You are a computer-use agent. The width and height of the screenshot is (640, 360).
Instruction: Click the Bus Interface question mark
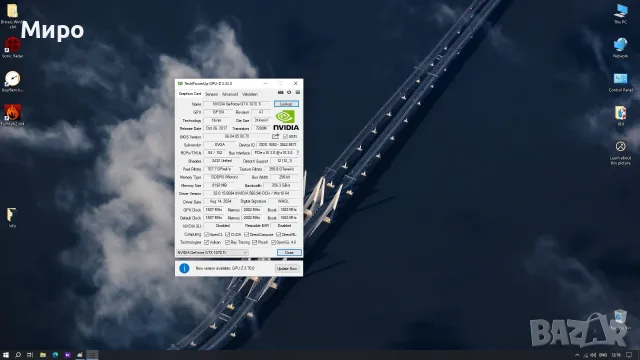[x=298, y=153]
